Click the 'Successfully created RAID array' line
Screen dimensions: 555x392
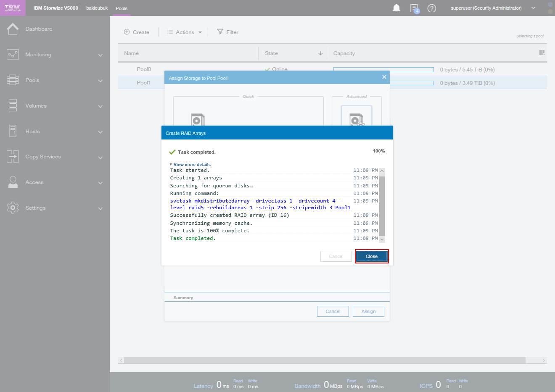[x=230, y=215]
